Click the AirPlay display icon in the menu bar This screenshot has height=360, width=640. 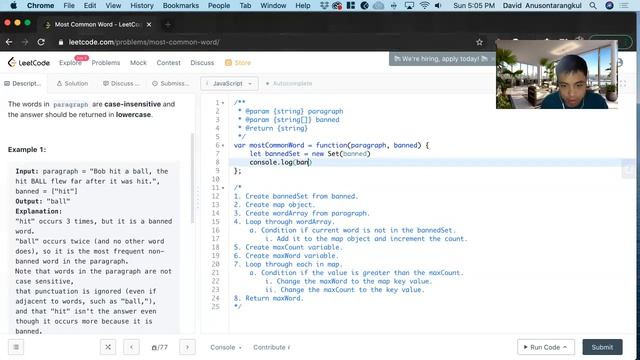tap(409, 5)
